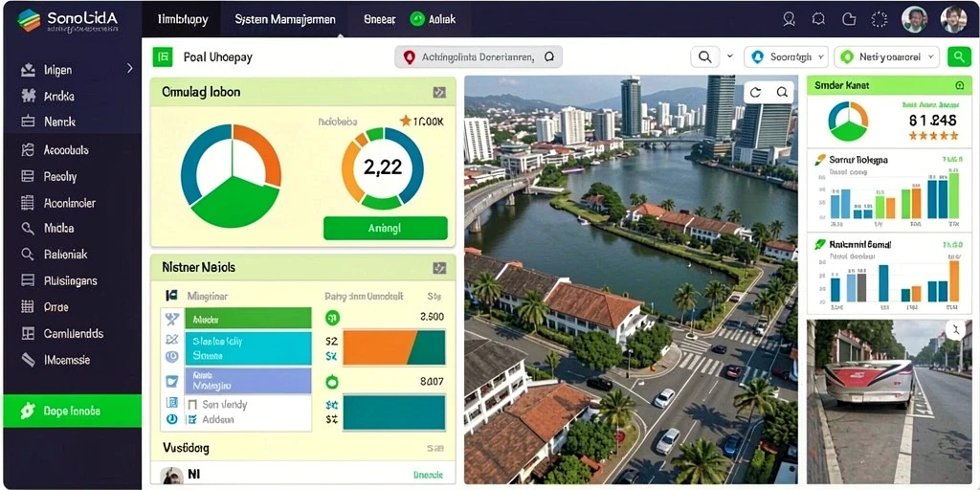Open the Netiy ooaorel dropdown
Image resolution: width=980 pixels, height=490 pixels.
[x=887, y=56]
